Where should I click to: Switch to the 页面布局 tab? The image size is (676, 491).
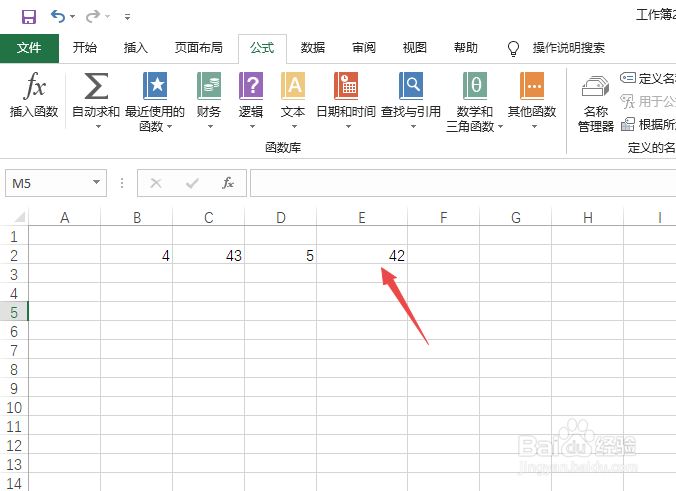pos(198,47)
